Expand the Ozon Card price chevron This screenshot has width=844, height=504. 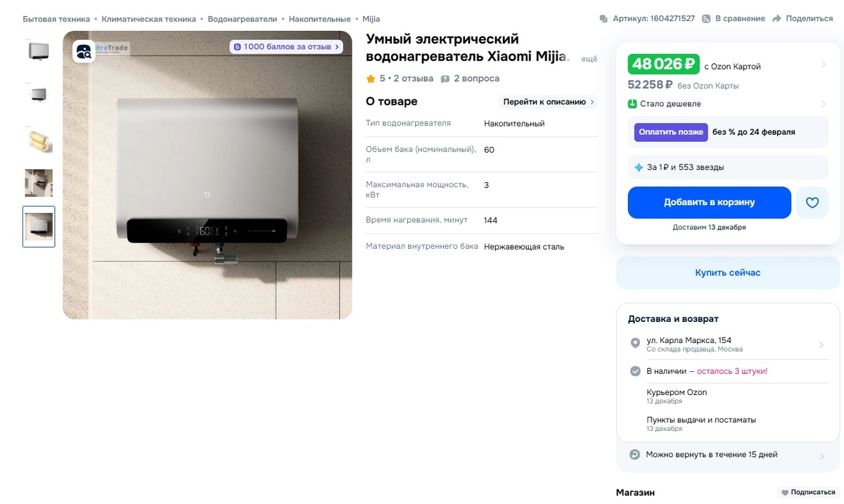point(824,65)
